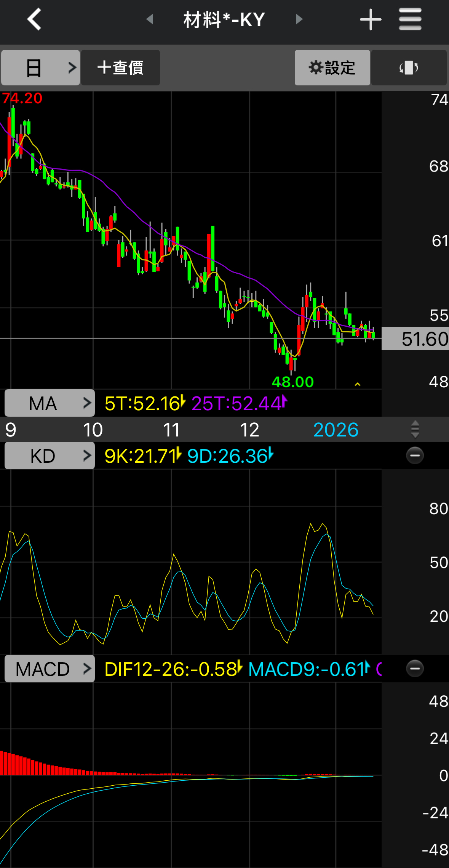Tap the 51.60 current price label
The width and height of the screenshot is (449, 868).
[x=415, y=339]
